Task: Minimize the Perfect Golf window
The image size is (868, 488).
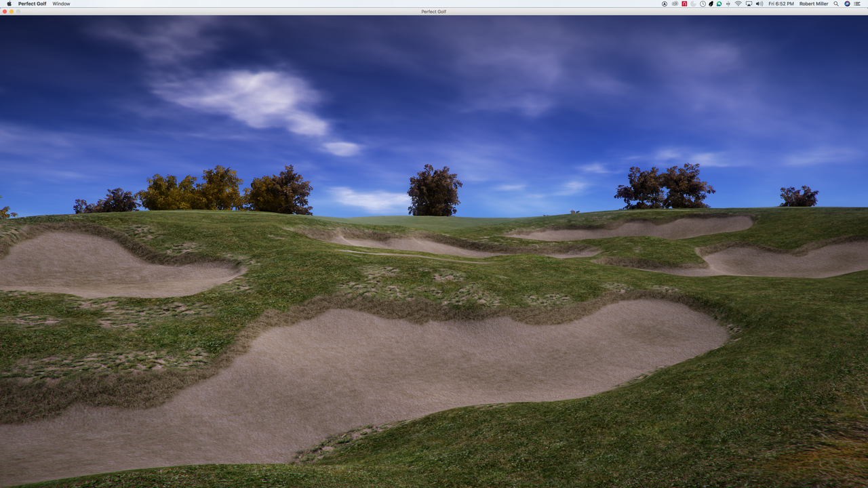Action: (x=11, y=12)
